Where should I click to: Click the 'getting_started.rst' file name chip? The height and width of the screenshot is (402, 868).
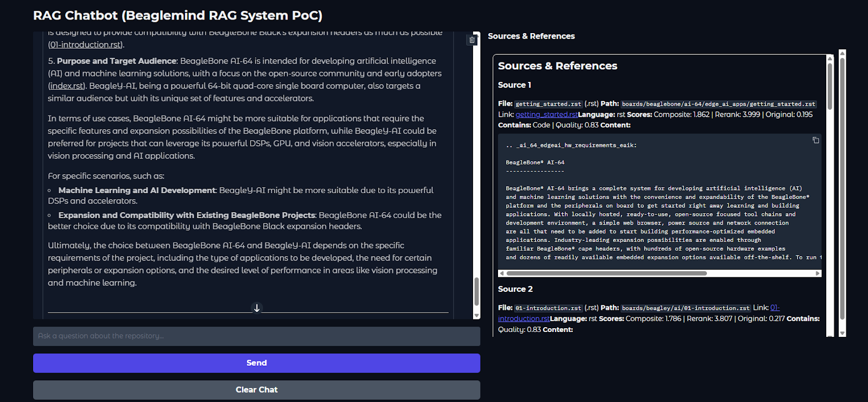548,104
